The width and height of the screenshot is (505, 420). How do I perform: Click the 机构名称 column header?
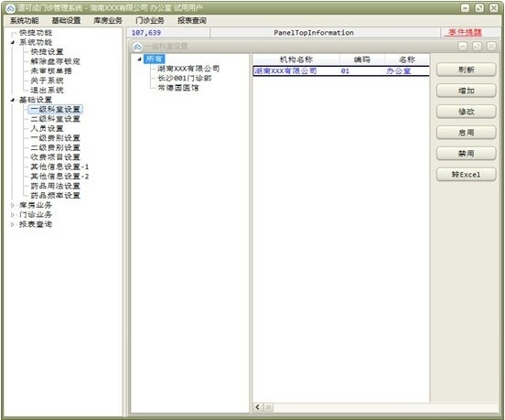pos(296,59)
